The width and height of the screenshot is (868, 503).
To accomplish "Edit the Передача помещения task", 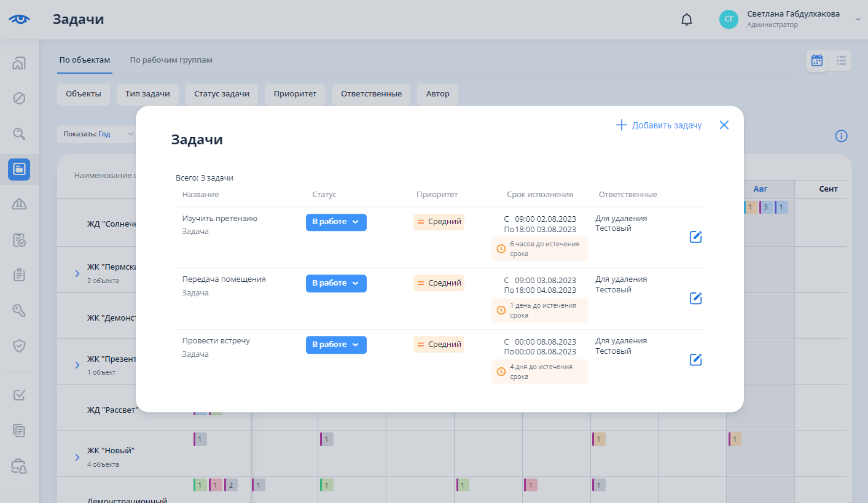I will 695,298.
